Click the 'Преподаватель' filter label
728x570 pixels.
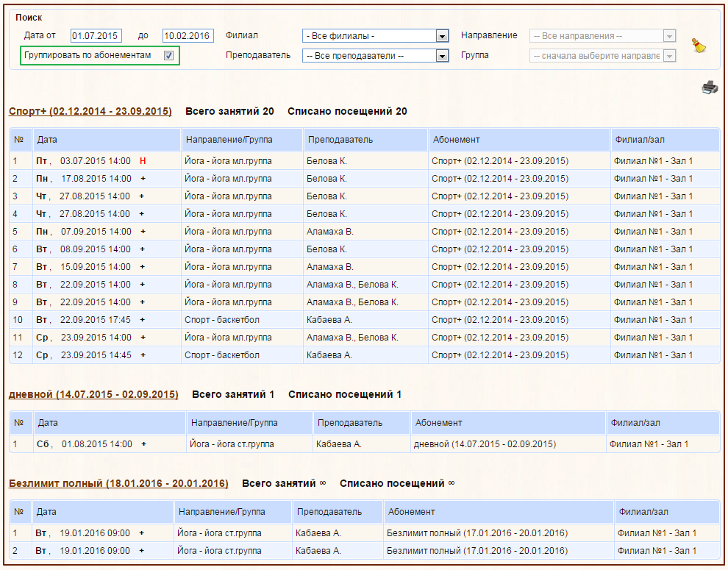[x=258, y=55]
